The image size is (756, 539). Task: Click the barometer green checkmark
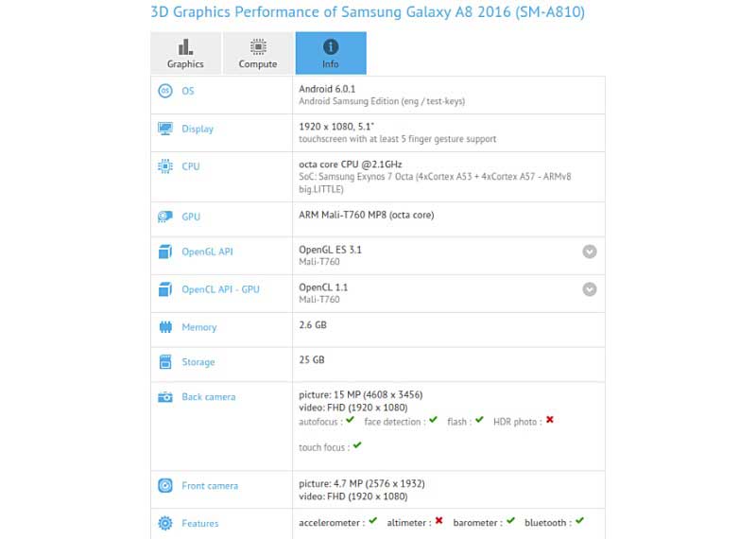(x=511, y=521)
